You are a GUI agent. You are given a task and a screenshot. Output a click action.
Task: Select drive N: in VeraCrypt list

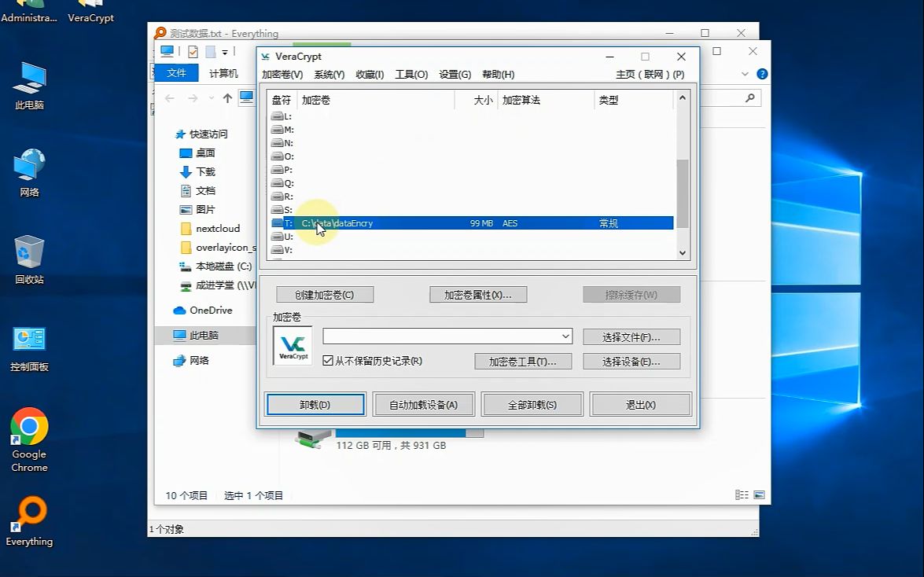click(x=282, y=143)
